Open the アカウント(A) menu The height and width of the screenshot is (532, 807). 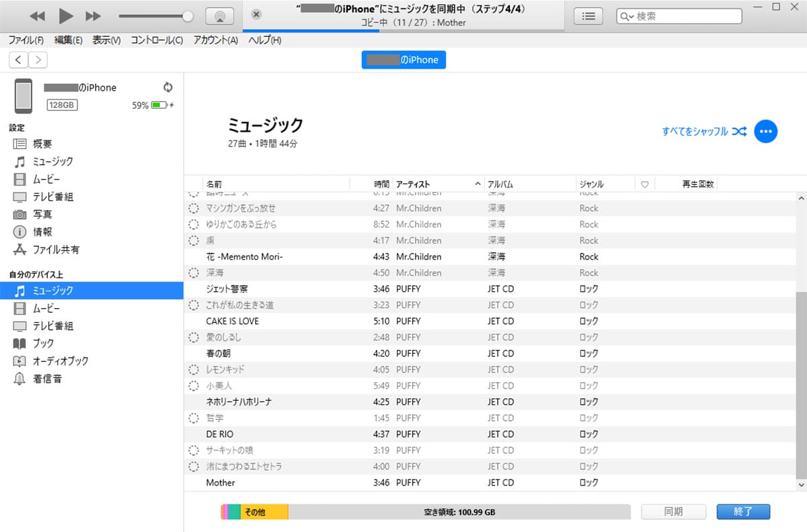click(216, 40)
